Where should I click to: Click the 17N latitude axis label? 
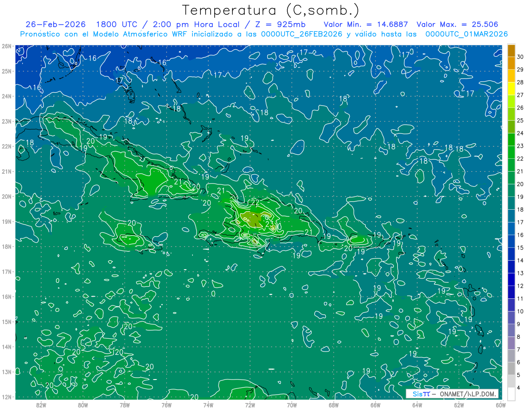(6, 271)
